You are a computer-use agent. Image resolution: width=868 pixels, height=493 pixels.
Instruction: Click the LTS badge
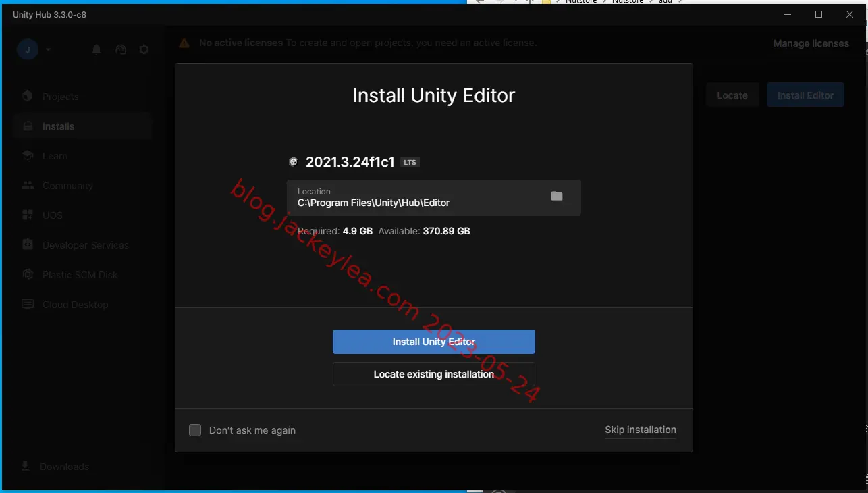click(410, 162)
